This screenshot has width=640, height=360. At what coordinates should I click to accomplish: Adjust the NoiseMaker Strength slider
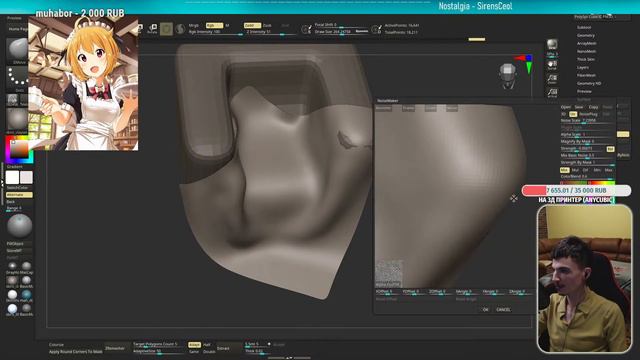pos(582,149)
